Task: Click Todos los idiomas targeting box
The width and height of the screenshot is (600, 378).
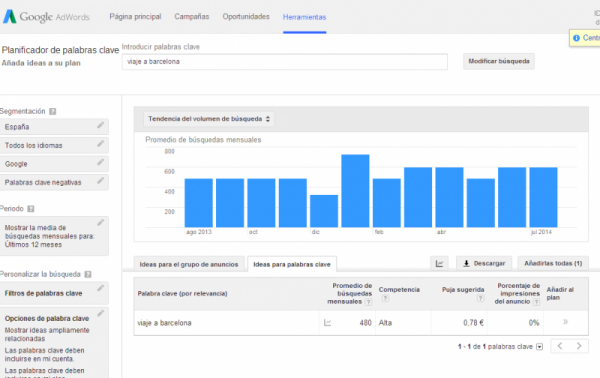Action: [54, 145]
